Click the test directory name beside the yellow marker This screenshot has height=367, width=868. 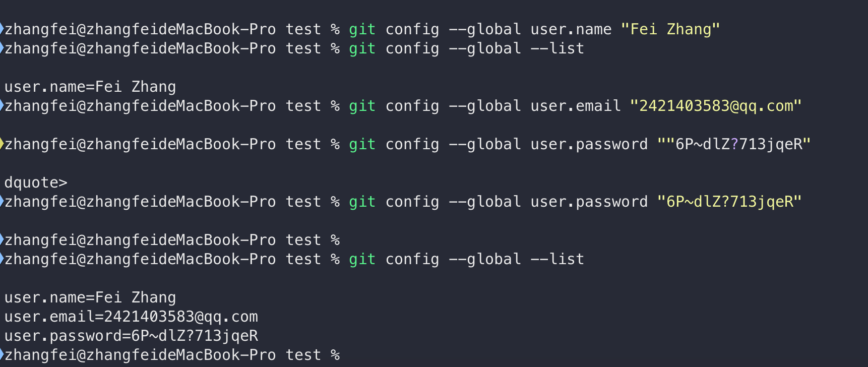click(x=303, y=144)
